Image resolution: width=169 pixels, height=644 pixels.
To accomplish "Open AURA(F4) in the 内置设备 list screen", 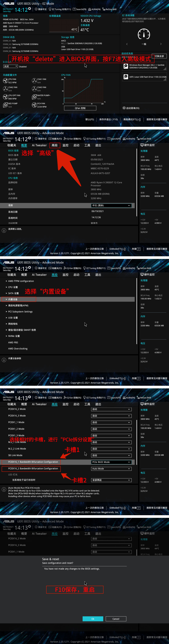I will pyautogui.click(x=129, y=268).
